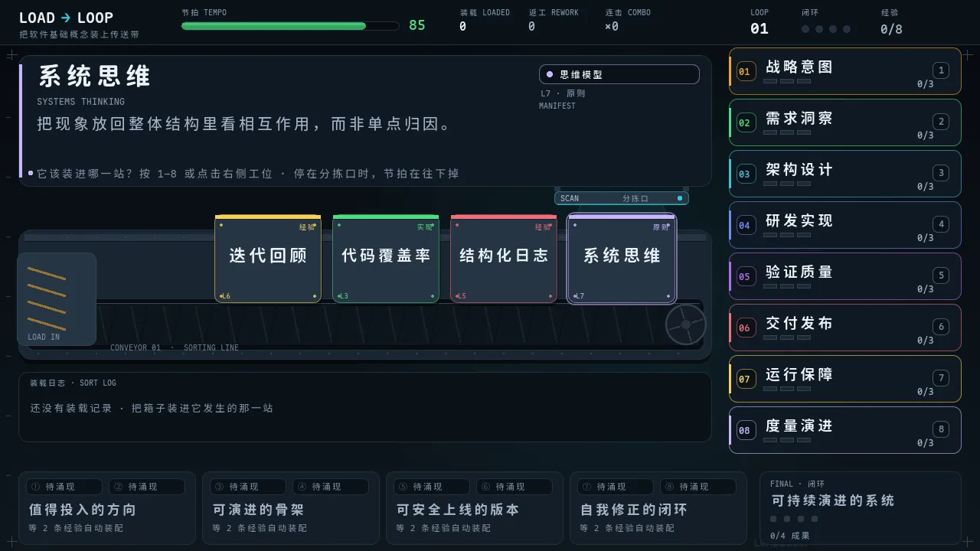Image resolution: width=980 pixels, height=551 pixels.
Task: Click the conveyor wheel icon
Action: click(x=685, y=324)
